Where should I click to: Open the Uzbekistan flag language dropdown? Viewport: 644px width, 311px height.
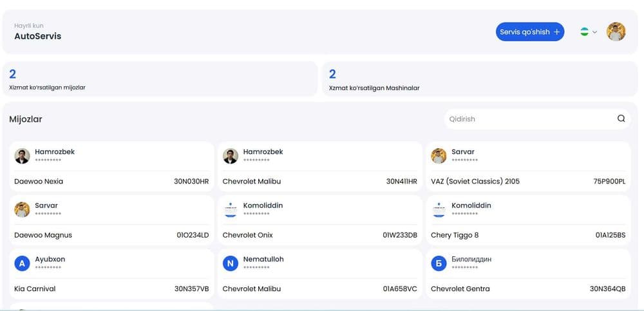[589, 32]
